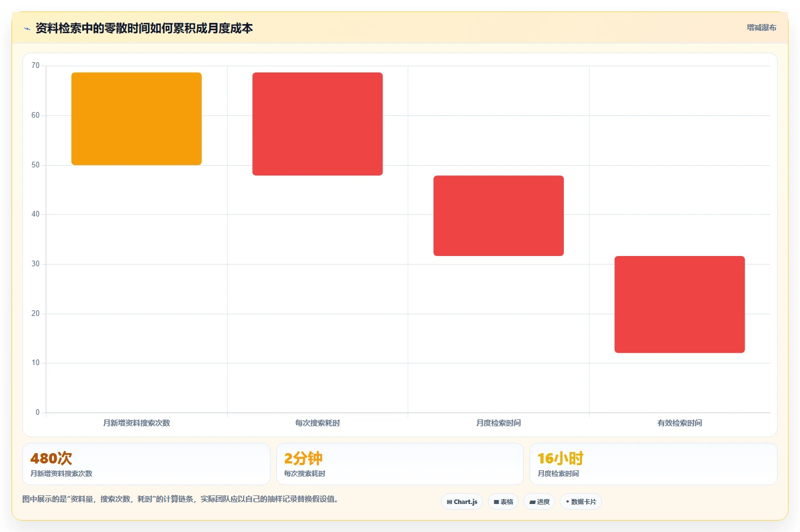800x532 pixels.
Task: Click the chart title 资料检索中的零散时间如何累积成月度成本
Action: [x=144, y=28]
